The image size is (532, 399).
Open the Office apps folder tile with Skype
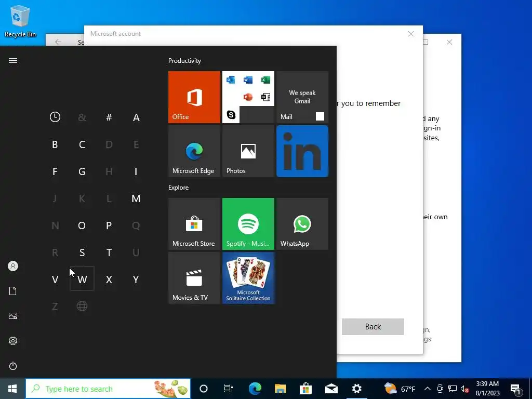point(248,97)
